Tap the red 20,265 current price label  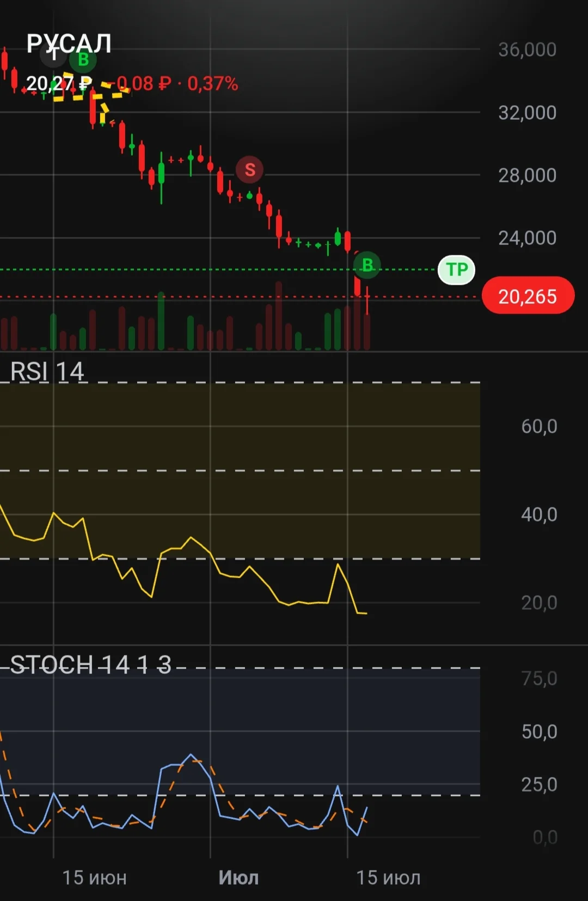[x=528, y=296]
